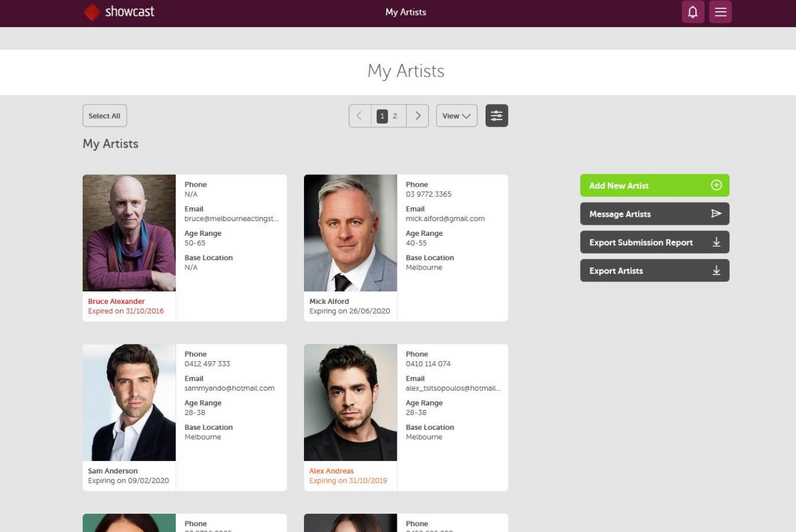Click age range value 50-65
796x532 pixels.
pos(195,243)
